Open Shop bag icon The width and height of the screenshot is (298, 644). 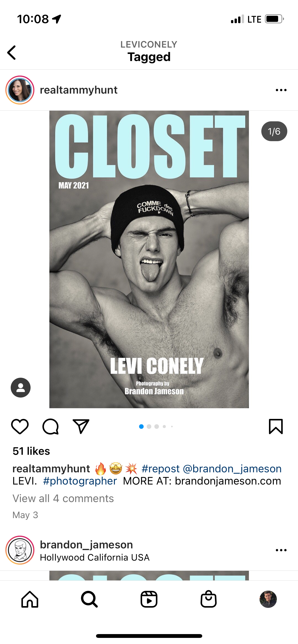click(x=209, y=599)
